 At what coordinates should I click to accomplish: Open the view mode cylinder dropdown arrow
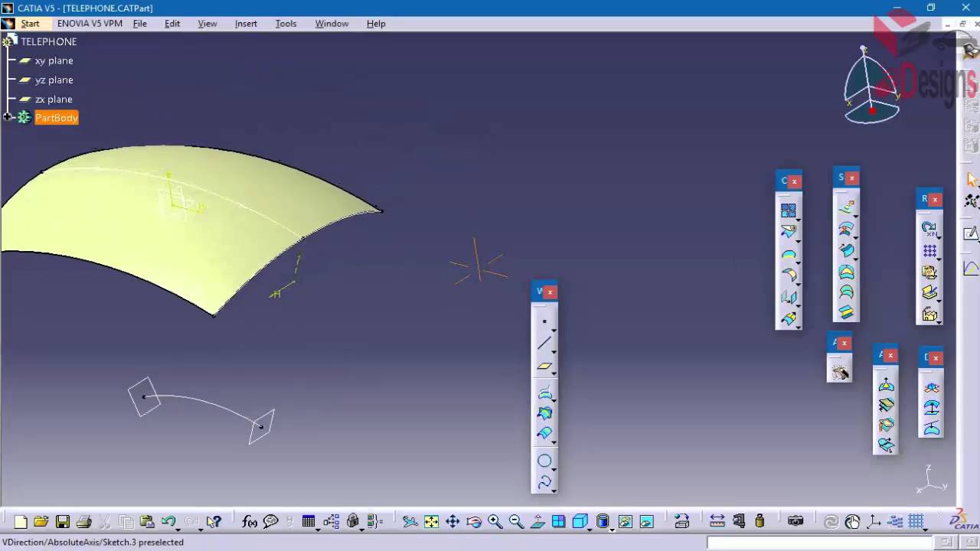(612, 530)
